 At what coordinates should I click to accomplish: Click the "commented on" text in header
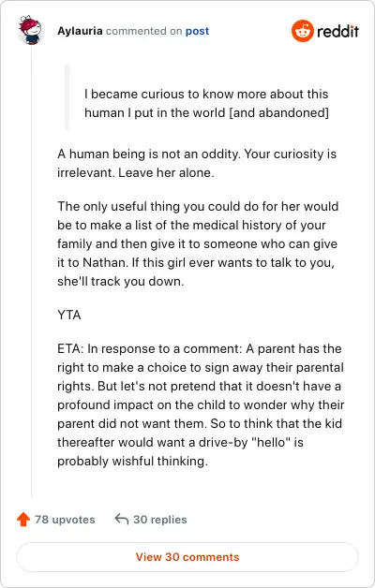pos(143,31)
